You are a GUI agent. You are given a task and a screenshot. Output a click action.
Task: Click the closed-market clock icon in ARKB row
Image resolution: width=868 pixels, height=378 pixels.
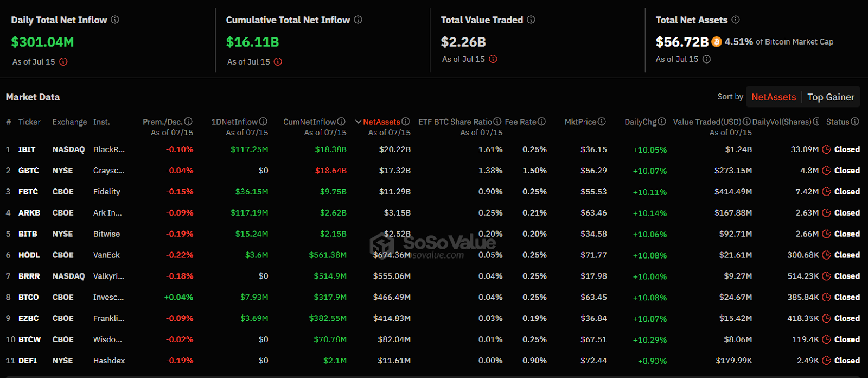click(x=826, y=213)
